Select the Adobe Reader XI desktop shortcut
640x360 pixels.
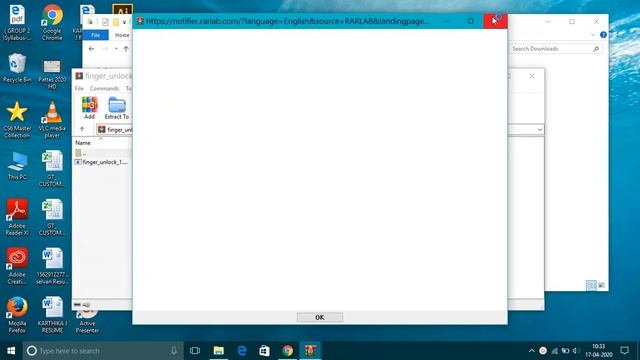pyautogui.click(x=17, y=217)
